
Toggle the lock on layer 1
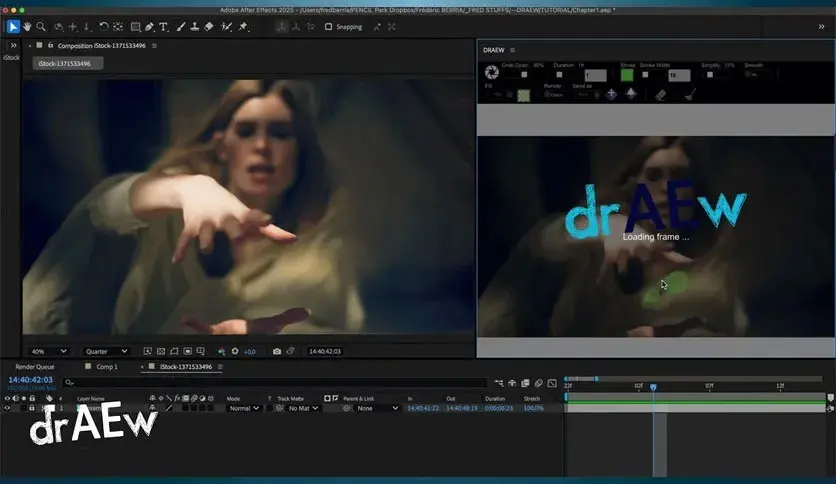tap(32, 408)
